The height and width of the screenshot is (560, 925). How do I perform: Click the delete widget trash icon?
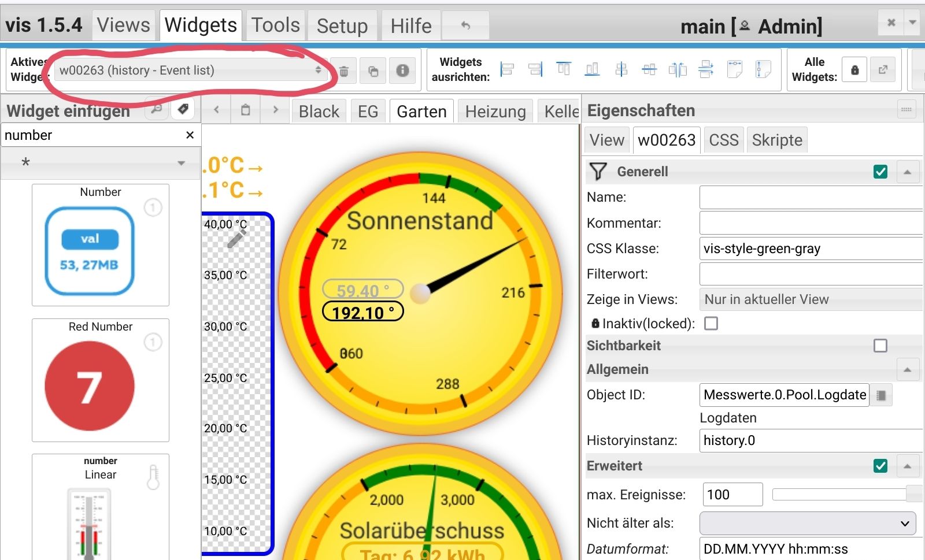[x=343, y=71]
